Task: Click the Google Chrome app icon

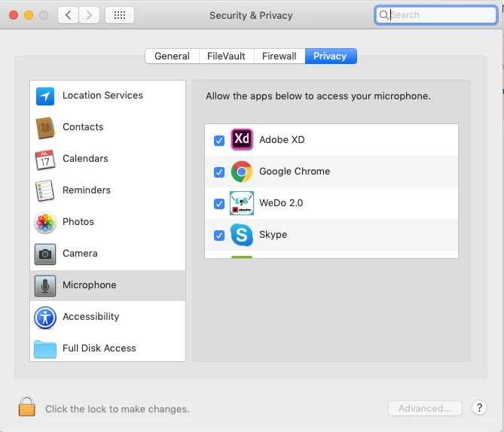Action: pos(242,171)
